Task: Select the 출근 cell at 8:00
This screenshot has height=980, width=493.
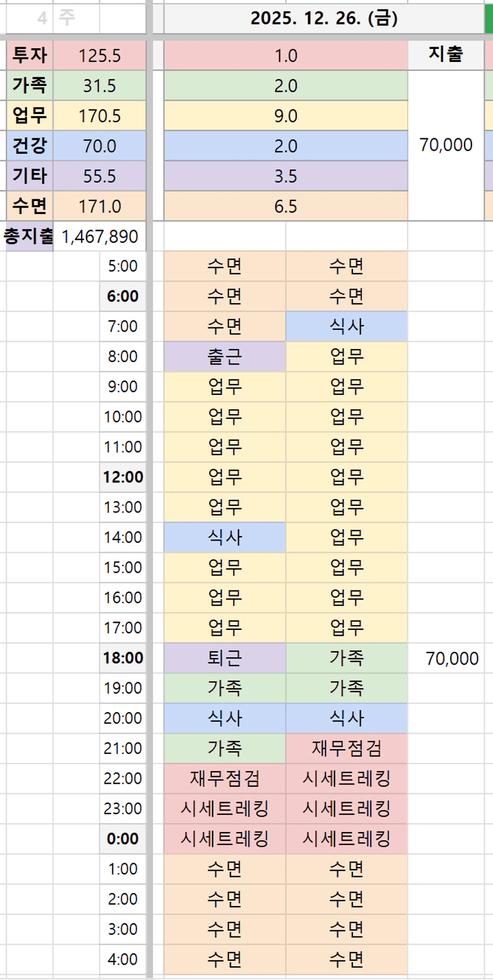Action: click(225, 357)
